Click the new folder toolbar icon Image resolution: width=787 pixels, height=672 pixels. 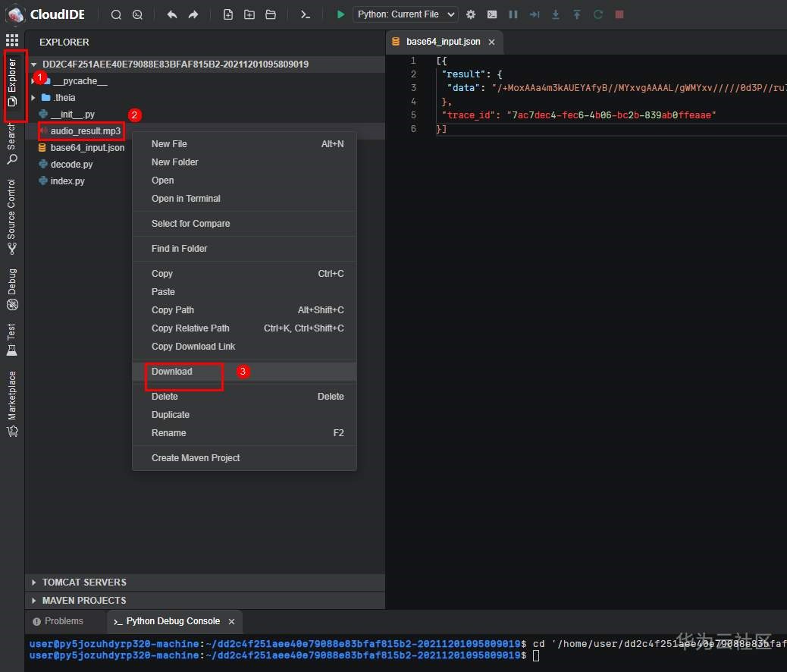point(249,14)
